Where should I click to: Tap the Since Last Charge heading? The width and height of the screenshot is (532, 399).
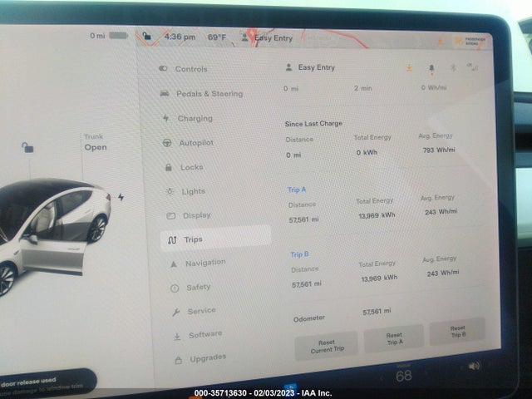313,124
